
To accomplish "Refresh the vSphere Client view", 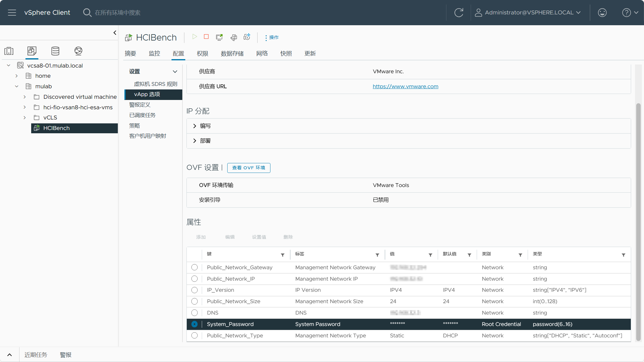I will pos(459,13).
